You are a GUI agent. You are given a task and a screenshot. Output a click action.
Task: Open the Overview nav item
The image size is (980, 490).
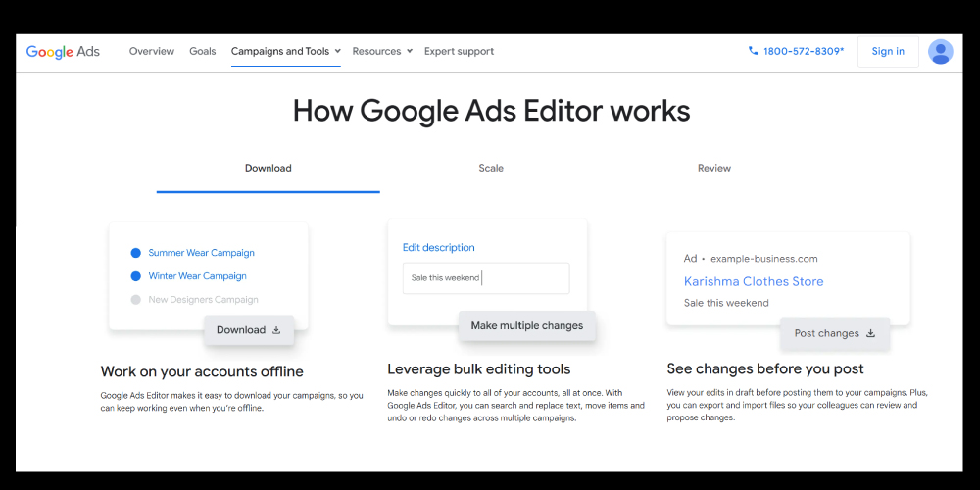(152, 51)
